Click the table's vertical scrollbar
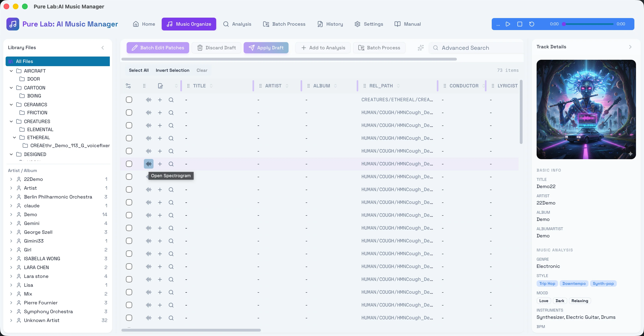Viewport: 644px width, 336px height. pyautogui.click(x=521, y=112)
